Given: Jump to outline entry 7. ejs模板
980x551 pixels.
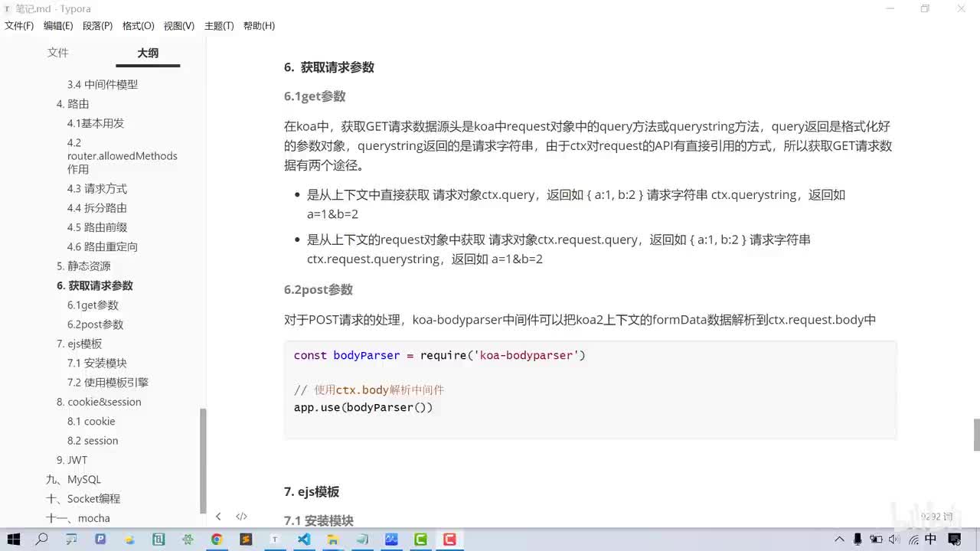Looking at the screenshot, I should click(x=79, y=344).
